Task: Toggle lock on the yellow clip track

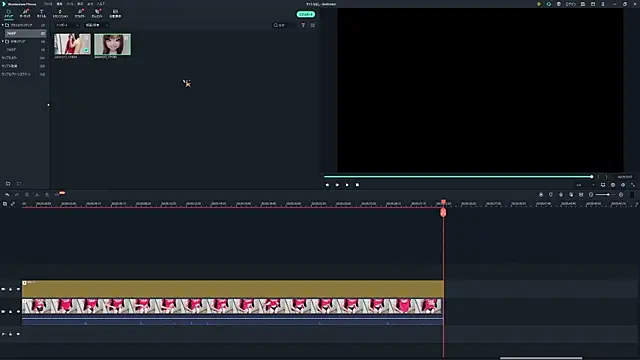Action: point(11,289)
